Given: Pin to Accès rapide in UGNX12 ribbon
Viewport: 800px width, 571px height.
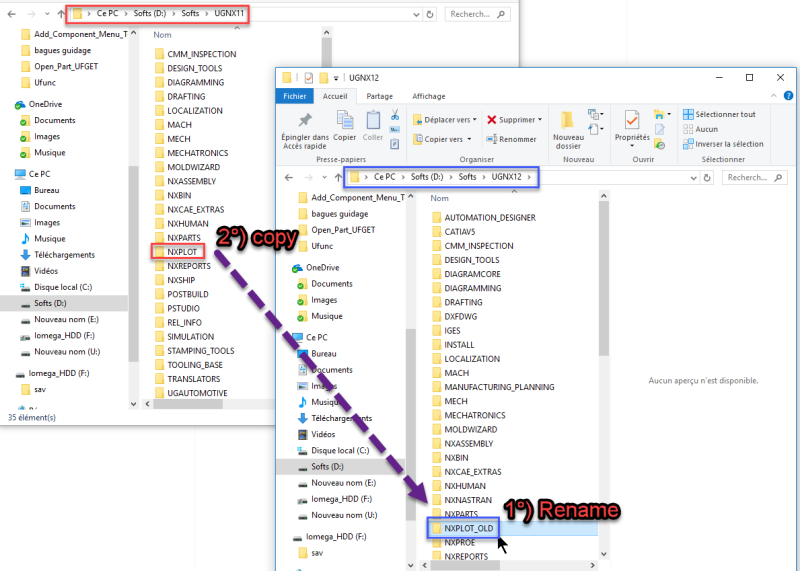Looking at the screenshot, I should (305, 131).
